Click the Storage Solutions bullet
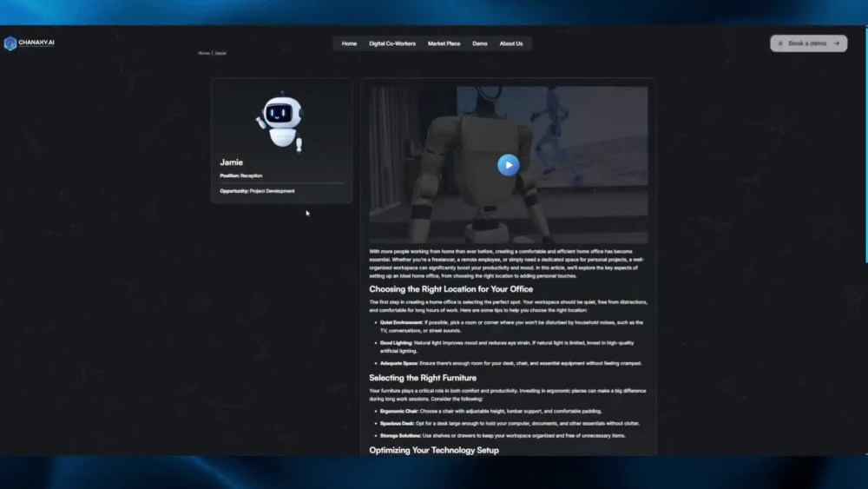 tap(502, 435)
